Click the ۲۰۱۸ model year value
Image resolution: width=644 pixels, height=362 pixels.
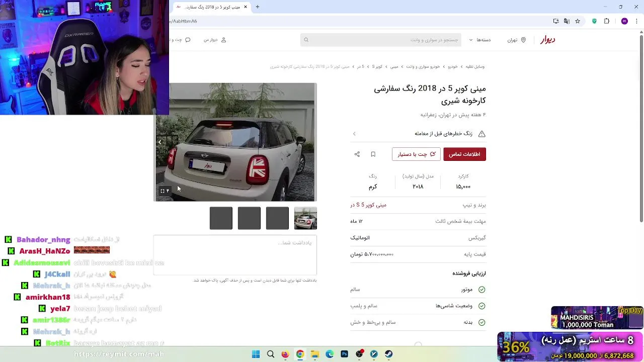click(x=418, y=187)
